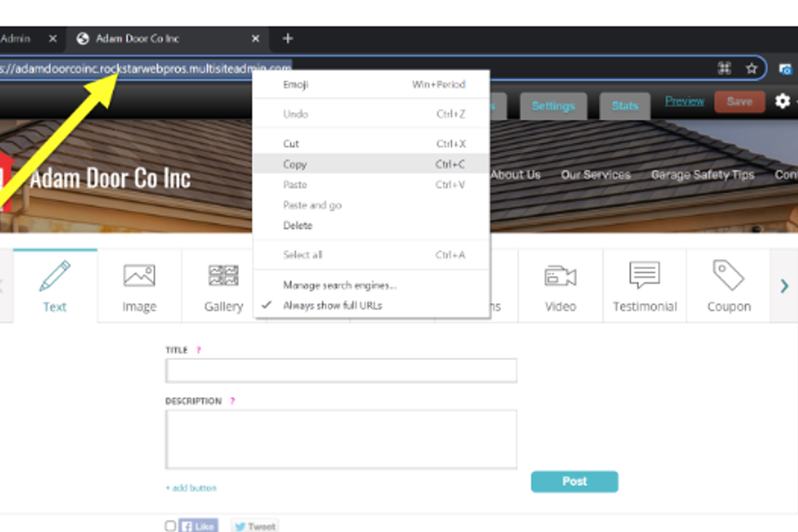Open the Settings tab
The image size is (798, 532).
point(554,106)
